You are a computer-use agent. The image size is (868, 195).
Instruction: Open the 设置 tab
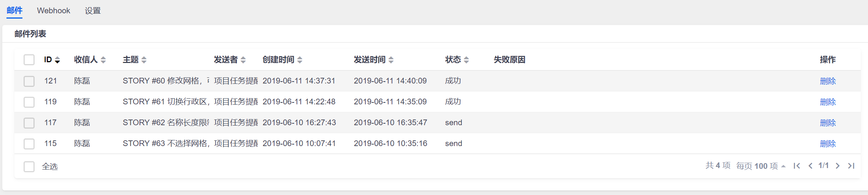coord(93,11)
